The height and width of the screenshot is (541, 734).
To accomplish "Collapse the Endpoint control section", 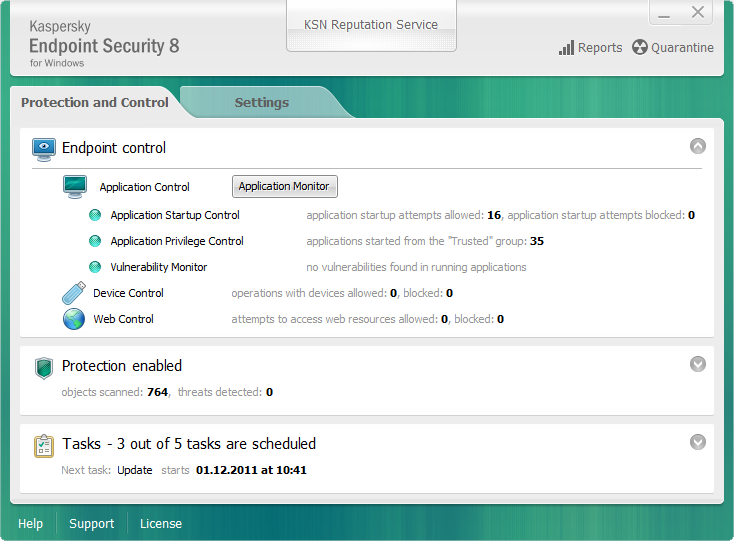I will [698, 146].
